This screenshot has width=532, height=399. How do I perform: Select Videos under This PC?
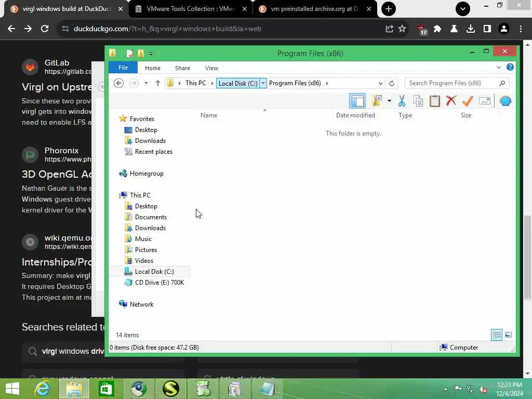click(144, 261)
